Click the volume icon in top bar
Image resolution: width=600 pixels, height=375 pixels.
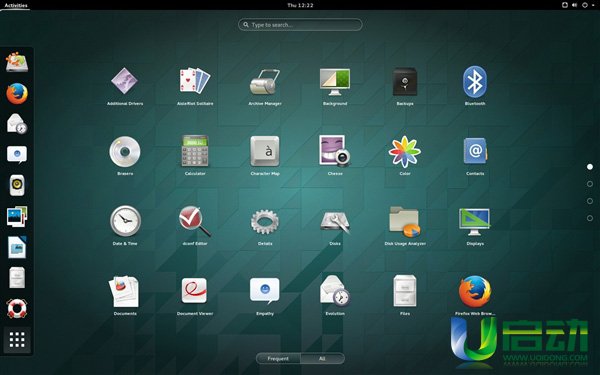(574, 5)
